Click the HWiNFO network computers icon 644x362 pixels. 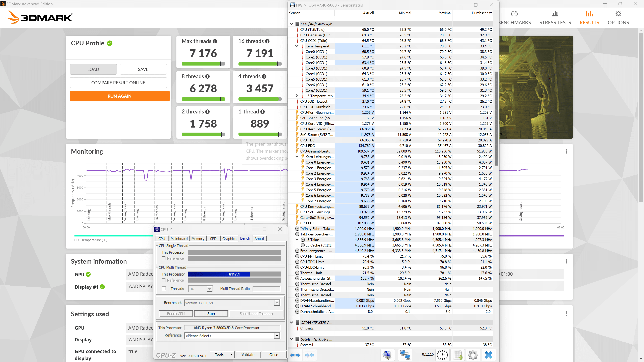point(405,355)
